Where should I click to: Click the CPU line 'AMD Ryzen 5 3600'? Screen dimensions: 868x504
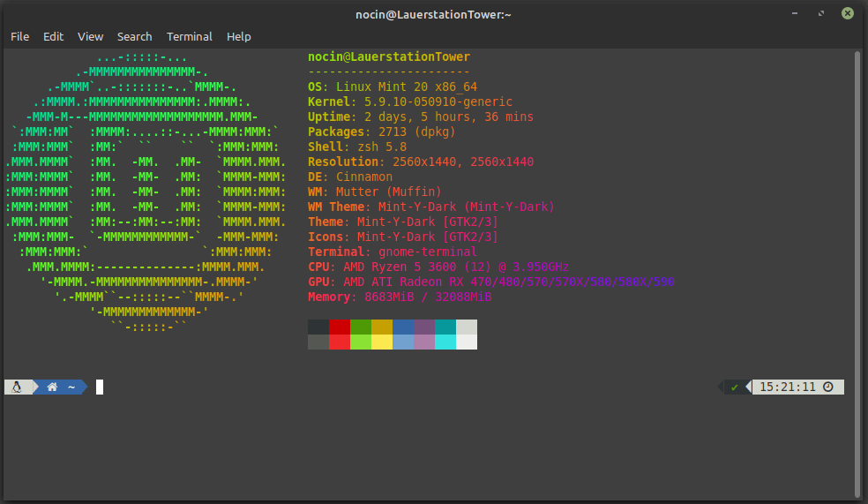pyautogui.click(x=400, y=267)
